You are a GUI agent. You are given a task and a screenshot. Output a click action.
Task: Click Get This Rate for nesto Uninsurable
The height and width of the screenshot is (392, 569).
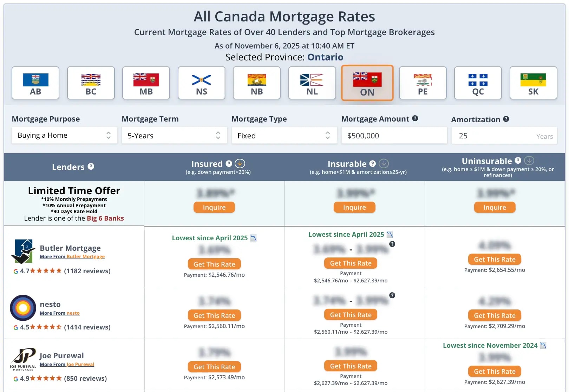[x=495, y=315]
